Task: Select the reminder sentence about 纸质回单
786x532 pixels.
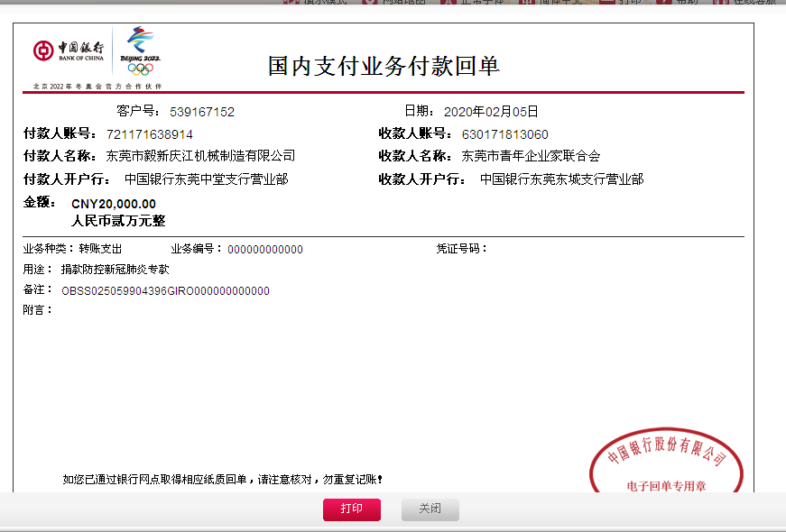Action: point(223,480)
